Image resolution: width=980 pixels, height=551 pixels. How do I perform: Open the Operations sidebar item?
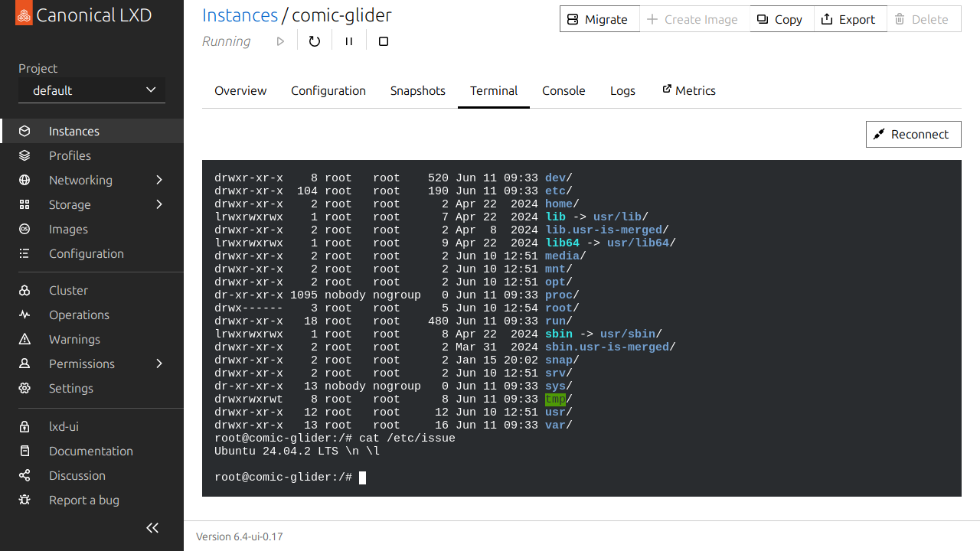92,315
